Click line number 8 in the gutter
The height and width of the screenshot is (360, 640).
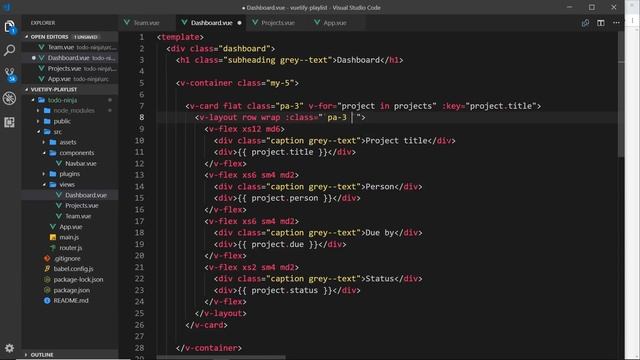pos(141,118)
